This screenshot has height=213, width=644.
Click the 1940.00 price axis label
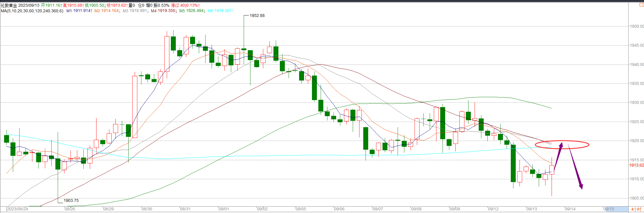point(637,64)
